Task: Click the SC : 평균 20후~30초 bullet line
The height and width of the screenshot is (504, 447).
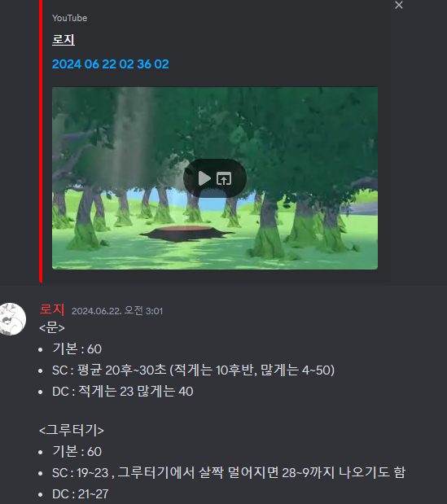Action: (193, 370)
